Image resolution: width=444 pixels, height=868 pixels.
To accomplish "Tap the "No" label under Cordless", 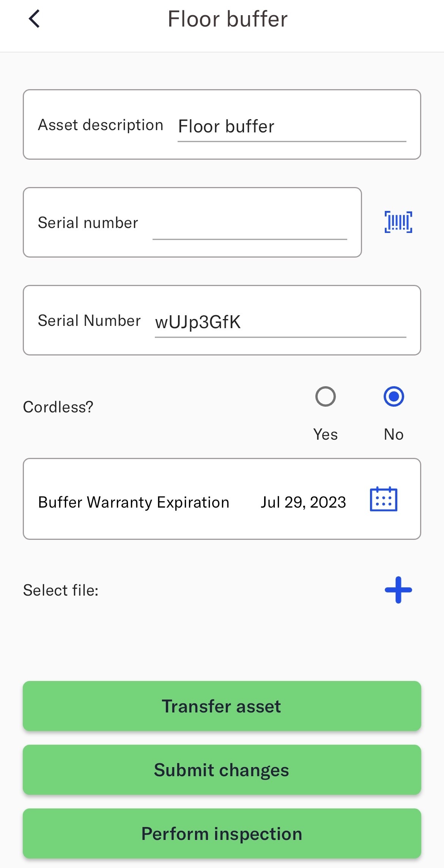I will (394, 434).
